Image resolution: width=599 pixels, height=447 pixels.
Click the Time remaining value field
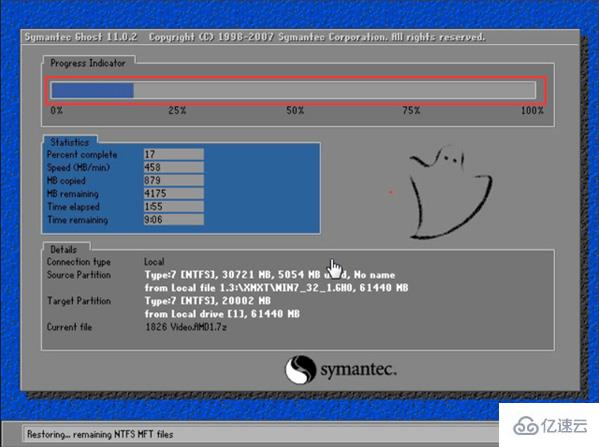[174, 220]
